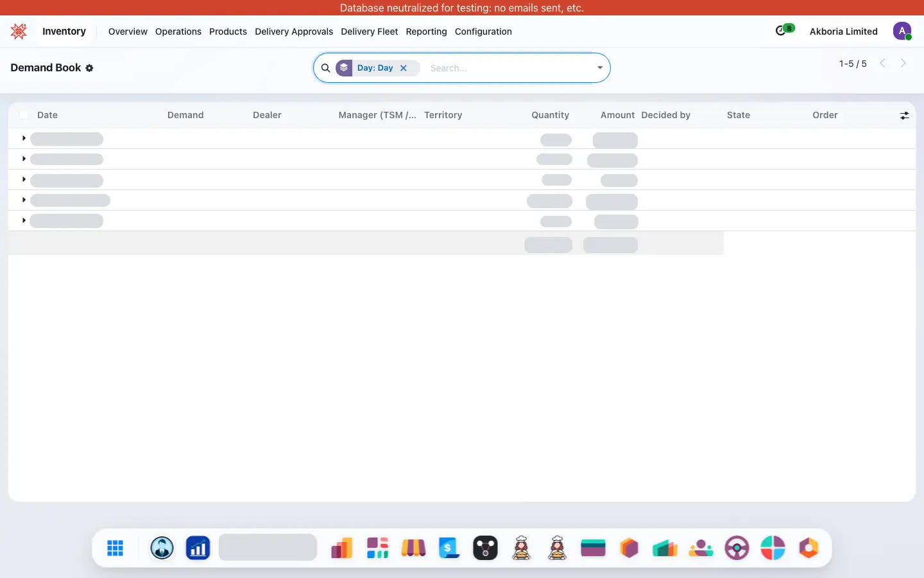Remove the Day: Day group filter
This screenshot has width=924, height=578.
pos(404,68)
